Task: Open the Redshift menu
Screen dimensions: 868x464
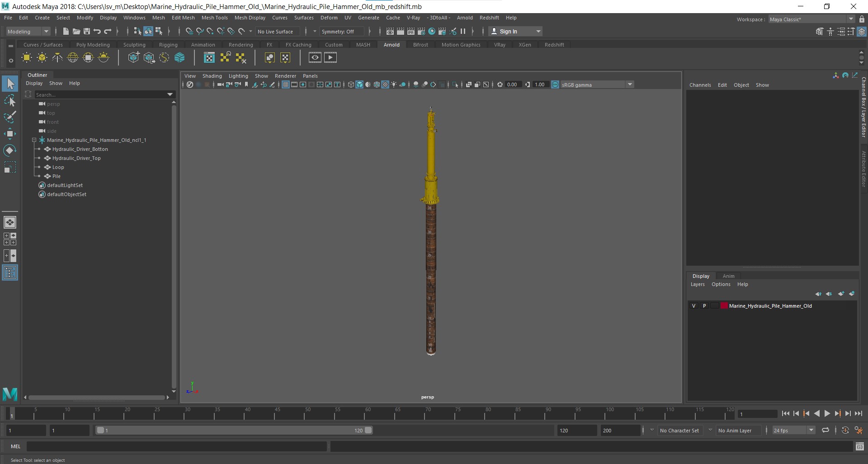Action: pyautogui.click(x=489, y=18)
